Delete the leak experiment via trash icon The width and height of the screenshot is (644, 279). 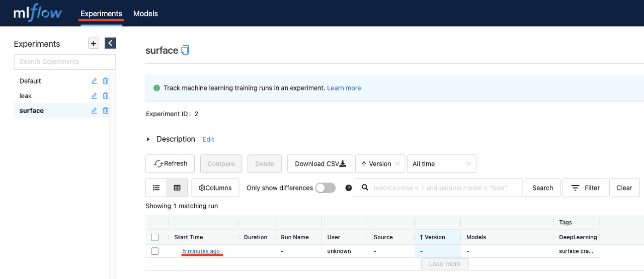(106, 96)
